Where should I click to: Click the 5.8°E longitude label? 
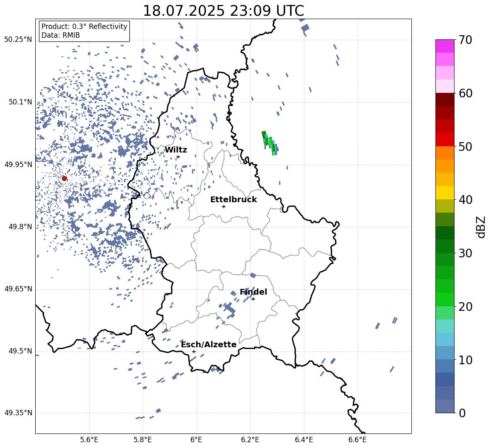[143, 440]
